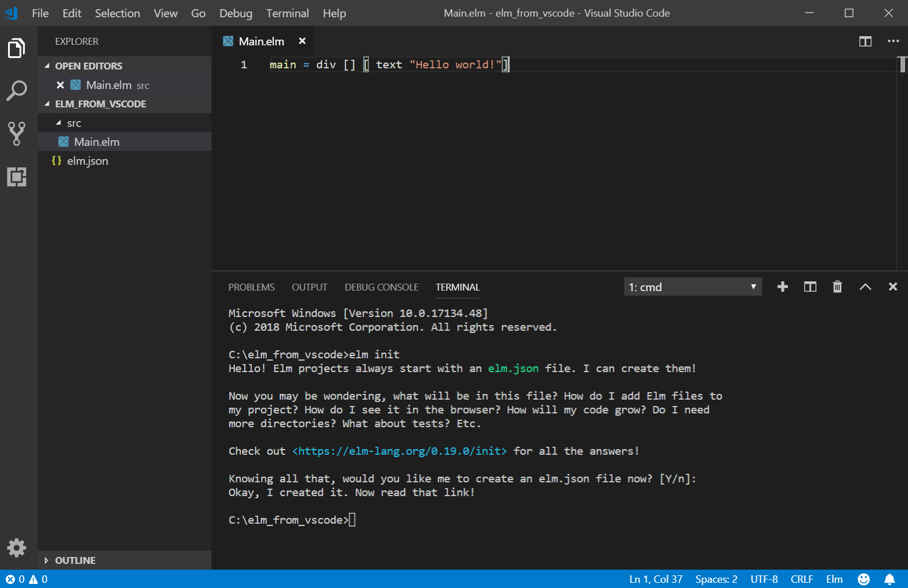Open the Source Control view

[x=17, y=133]
